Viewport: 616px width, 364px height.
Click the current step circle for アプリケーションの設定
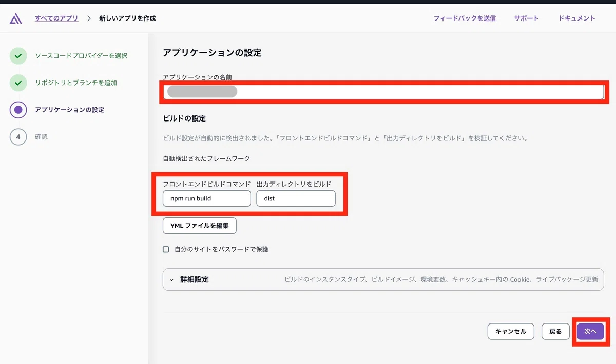pyautogui.click(x=18, y=110)
